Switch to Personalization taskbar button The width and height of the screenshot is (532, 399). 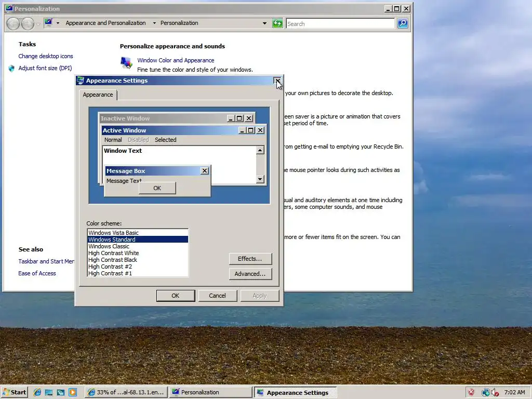coord(210,392)
